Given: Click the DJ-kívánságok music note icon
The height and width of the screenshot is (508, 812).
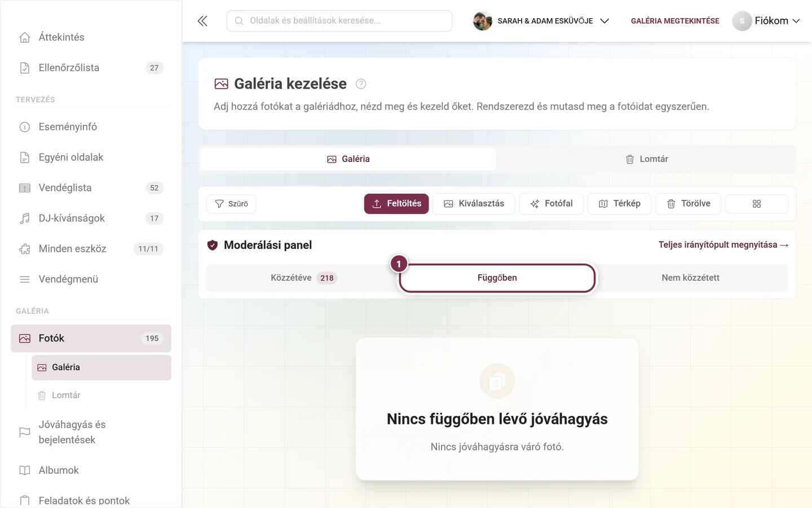Looking at the screenshot, I should click(25, 218).
